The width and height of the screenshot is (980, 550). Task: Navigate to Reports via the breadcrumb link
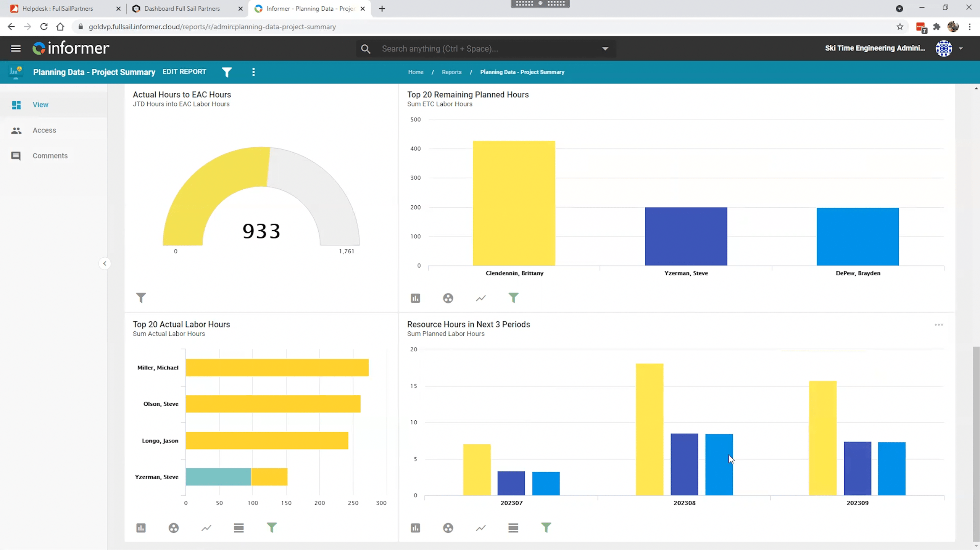[451, 72]
